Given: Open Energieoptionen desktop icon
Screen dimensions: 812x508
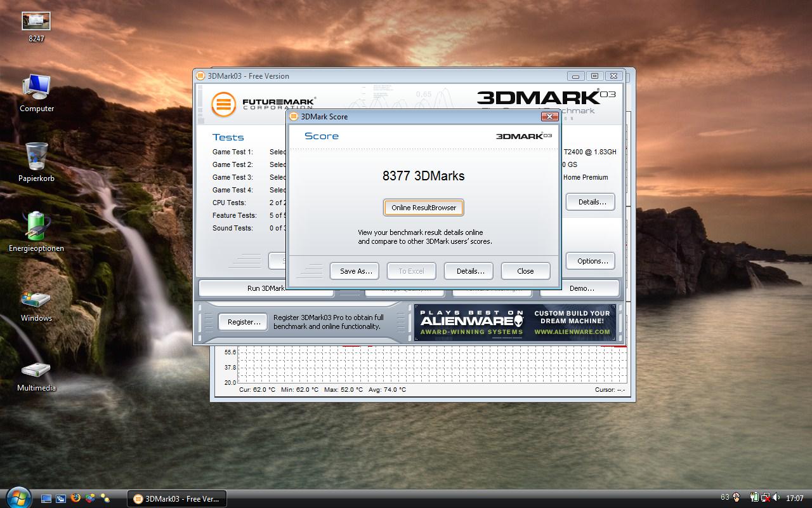Looking at the screenshot, I should tap(36, 232).
